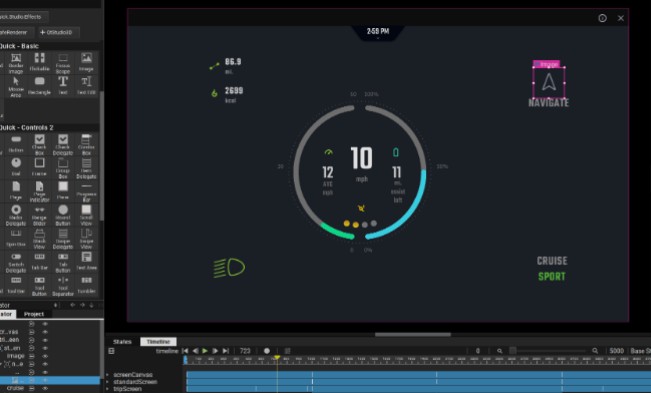The height and width of the screenshot is (393, 651).
Task: Toggle visibility eye for the Image layer
Action: 45,356
